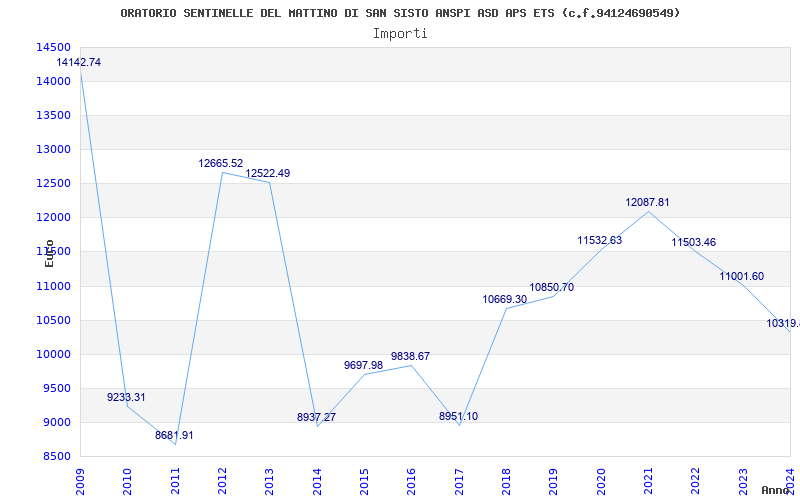800x500 pixels.
Task: Click the 2009 x-axis year label
Action: click(80, 481)
